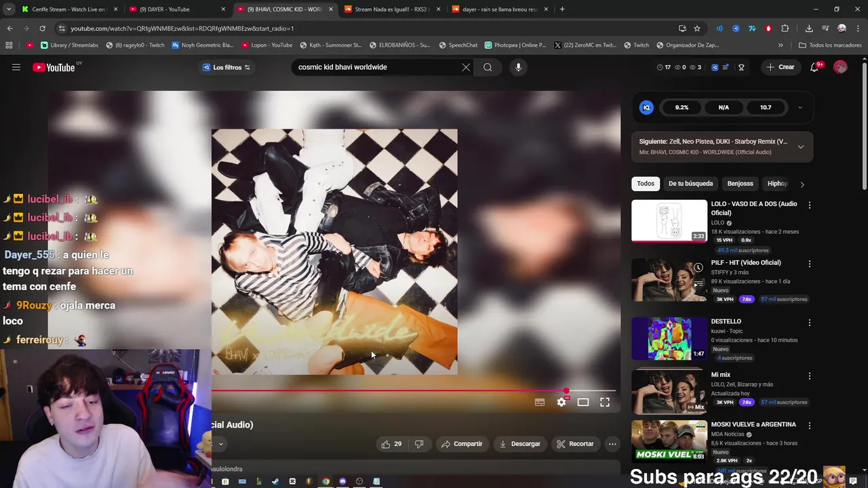Click the Compartir share button

click(x=462, y=444)
